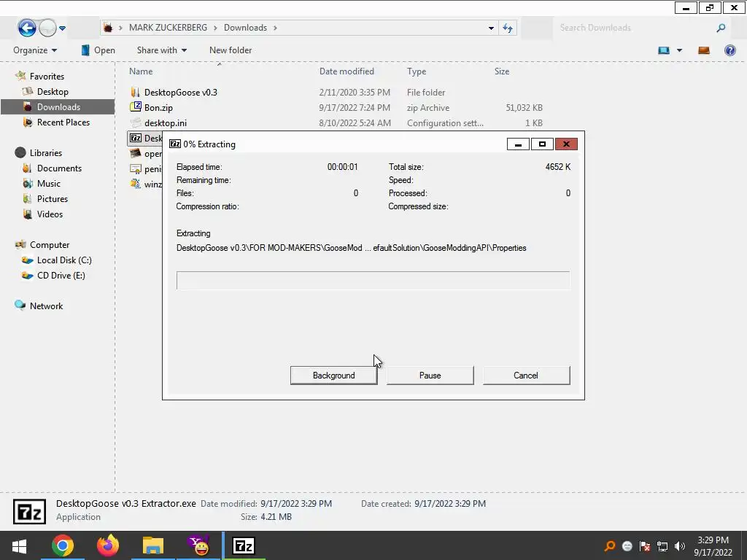Open Explorer help icon
The image size is (747, 560).
pos(729,50)
